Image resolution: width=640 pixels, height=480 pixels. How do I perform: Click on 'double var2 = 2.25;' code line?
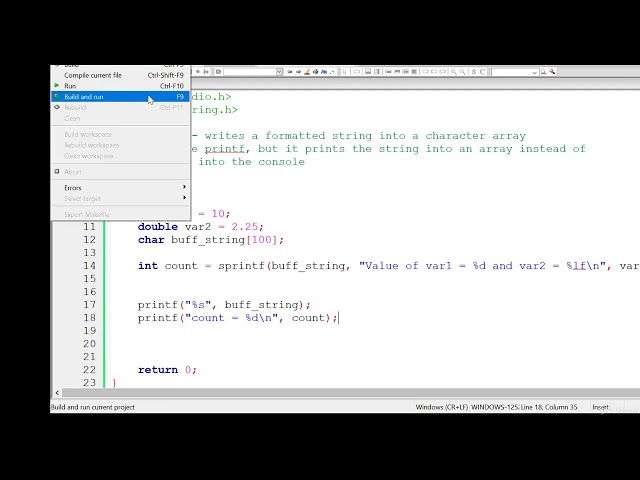(201, 227)
